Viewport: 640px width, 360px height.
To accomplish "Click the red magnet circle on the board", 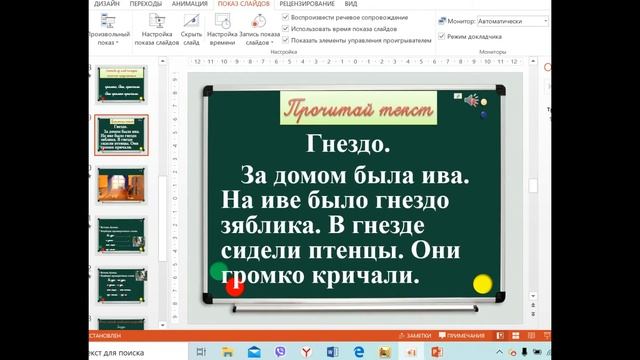I will point(235,287).
